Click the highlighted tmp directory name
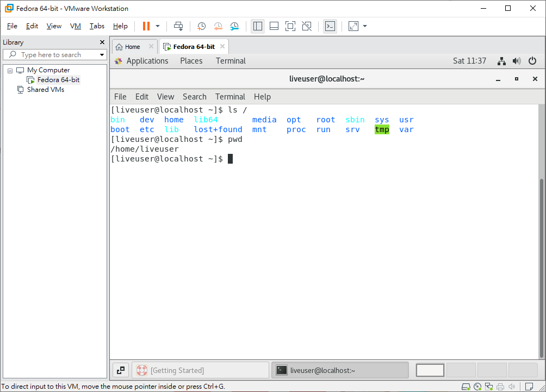Image resolution: width=546 pixels, height=392 pixels. (x=382, y=129)
